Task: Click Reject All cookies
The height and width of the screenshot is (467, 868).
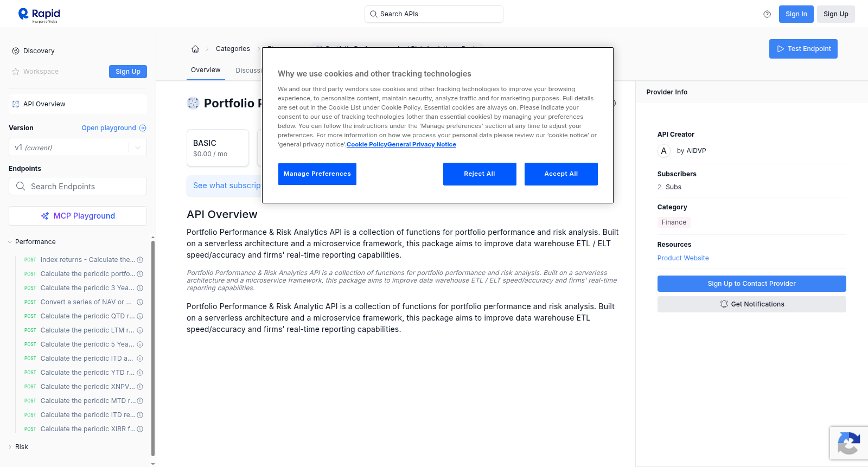Action: click(x=480, y=174)
